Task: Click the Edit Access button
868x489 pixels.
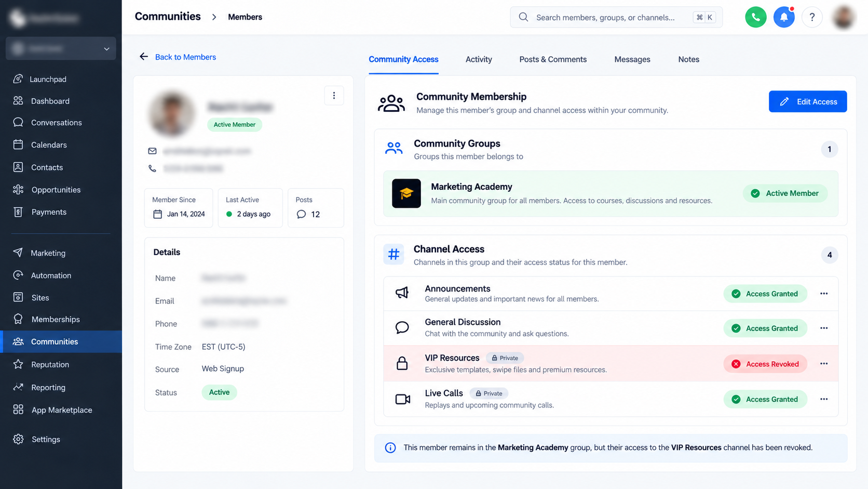Action: point(808,102)
